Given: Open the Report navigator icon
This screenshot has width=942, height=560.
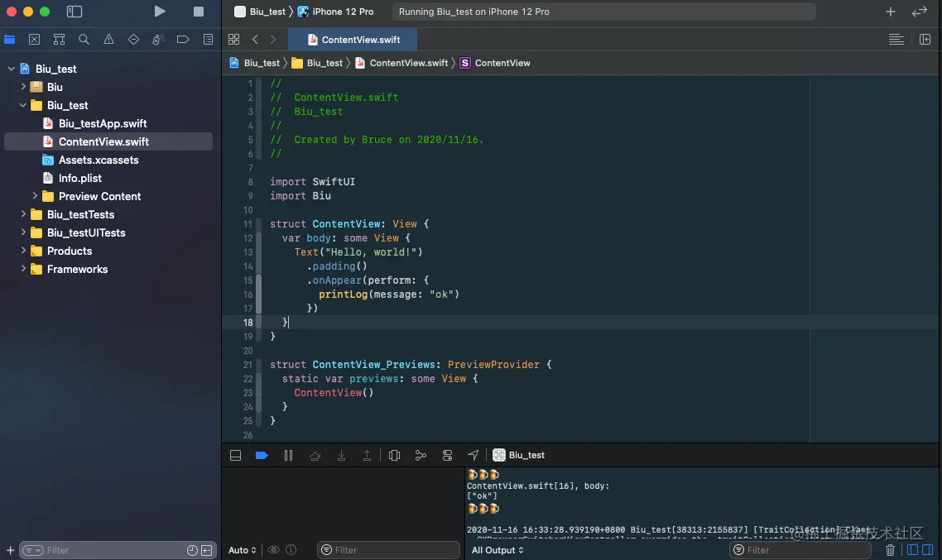Looking at the screenshot, I should click(208, 40).
